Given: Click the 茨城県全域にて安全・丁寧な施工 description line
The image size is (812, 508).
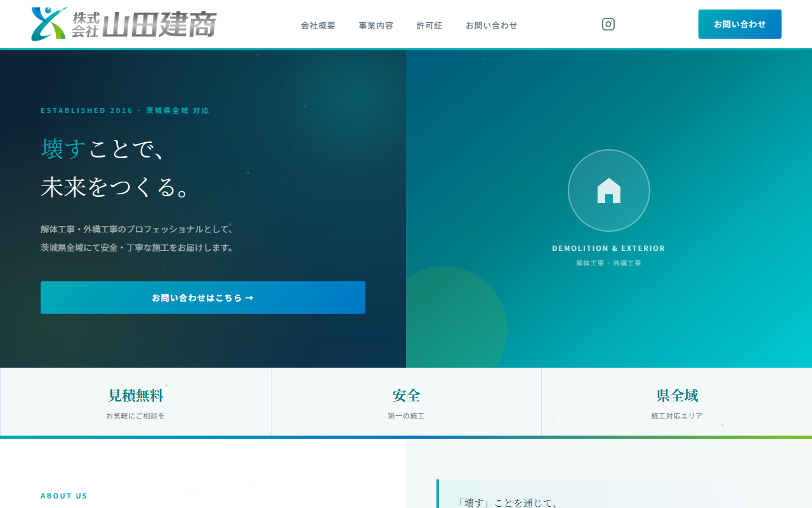Looking at the screenshot, I should (137, 248).
